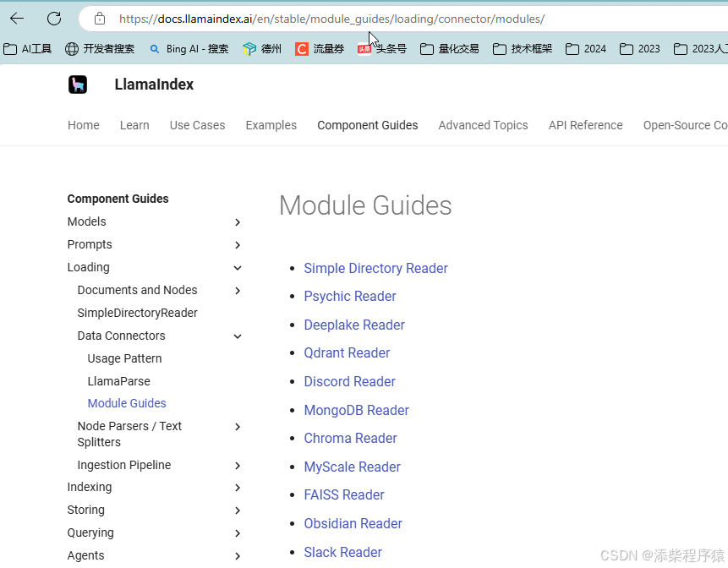728x568 pixels.
Task: Click the Component Guides sidebar heading
Action: click(x=118, y=199)
